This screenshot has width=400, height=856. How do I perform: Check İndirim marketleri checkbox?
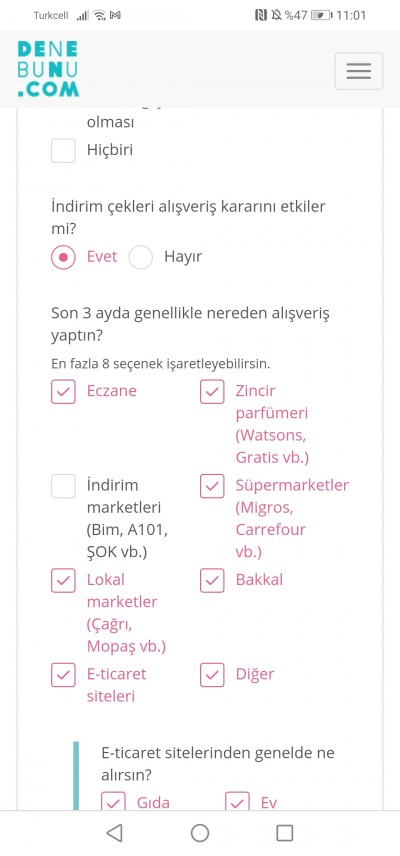coord(63,486)
